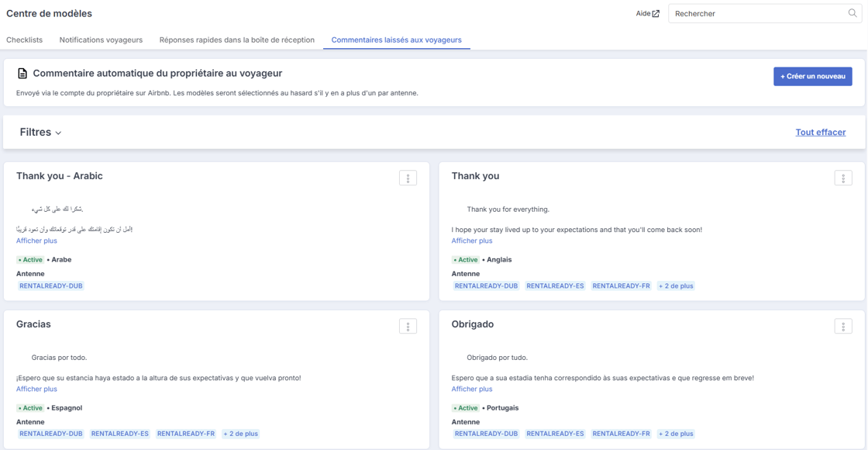Click Afficher plus on the Obrigado card
The width and height of the screenshot is (868, 450).
coord(472,389)
